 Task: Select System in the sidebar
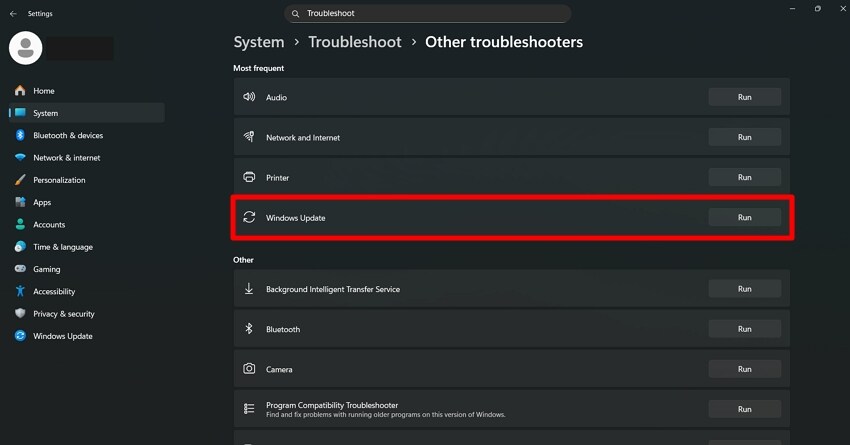coord(87,113)
